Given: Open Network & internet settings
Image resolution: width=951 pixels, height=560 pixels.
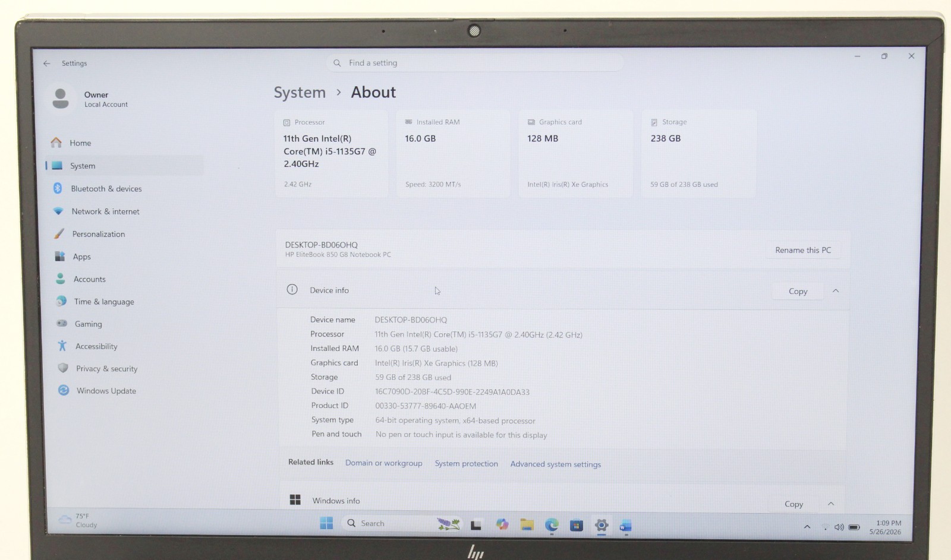Looking at the screenshot, I should pyautogui.click(x=105, y=211).
